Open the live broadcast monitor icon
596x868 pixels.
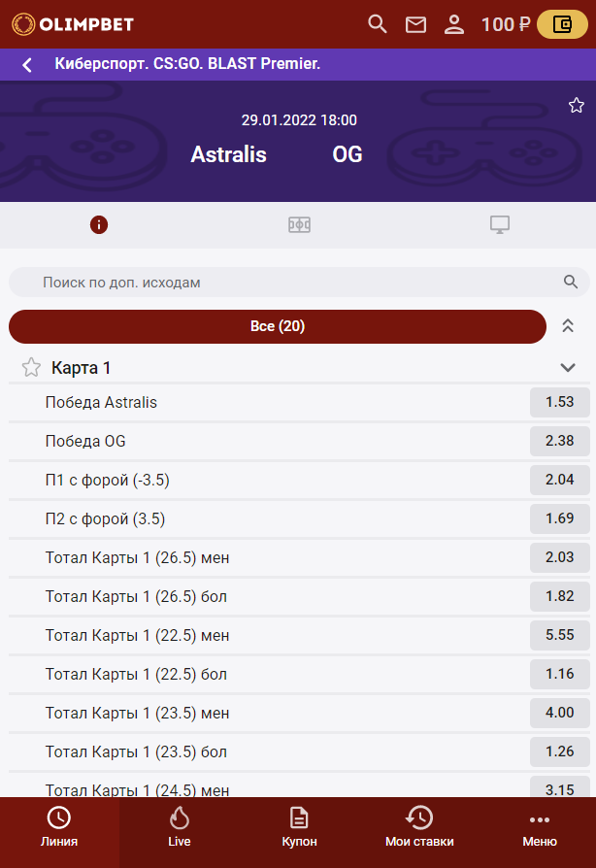pos(500,225)
